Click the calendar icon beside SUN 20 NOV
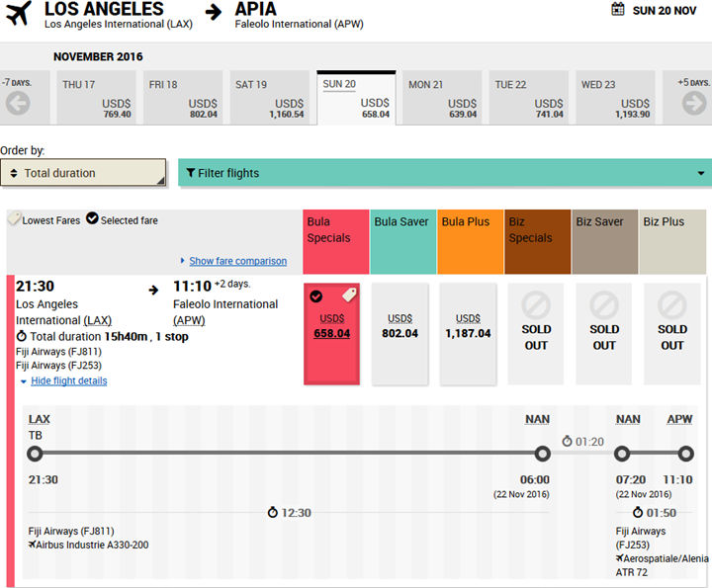 618,10
